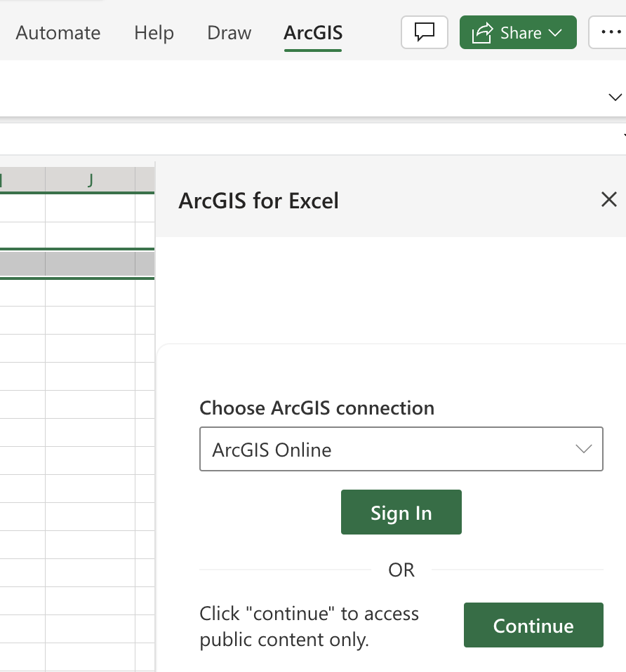Expand the ribbon with chevron arrow
Screen dimensions: 626x672
[x=615, y=98]
